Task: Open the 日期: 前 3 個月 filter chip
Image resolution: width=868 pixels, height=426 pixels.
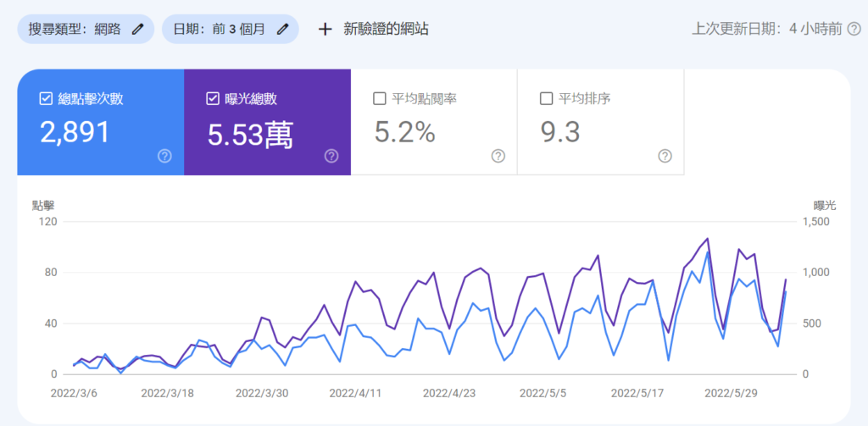Action: tap(219, 29)
